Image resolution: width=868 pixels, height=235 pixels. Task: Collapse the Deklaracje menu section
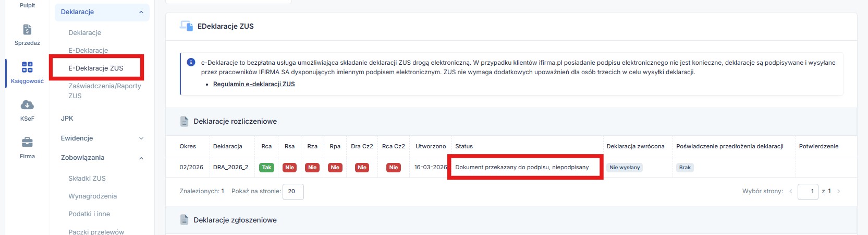tap(141, 12)
